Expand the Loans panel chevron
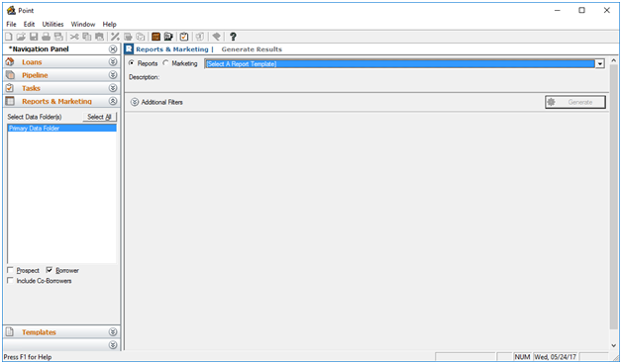This screenshot has width=622, height=364. click(113, 61)
